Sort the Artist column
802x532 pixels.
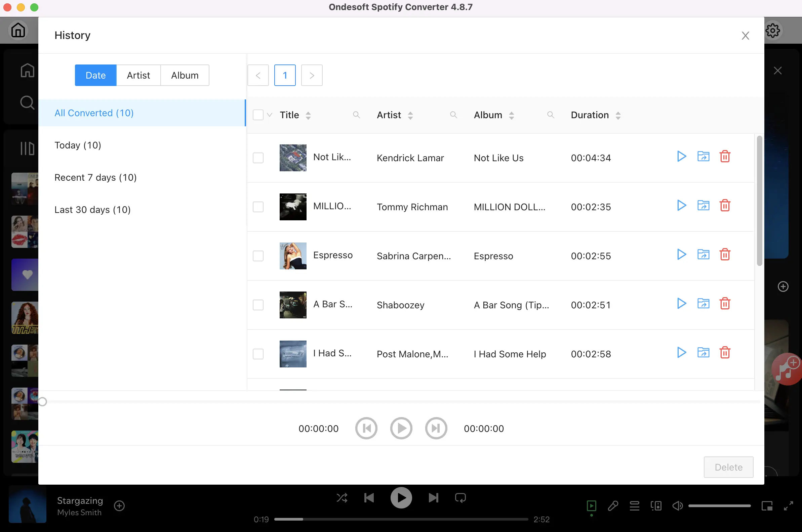point(410,115)
